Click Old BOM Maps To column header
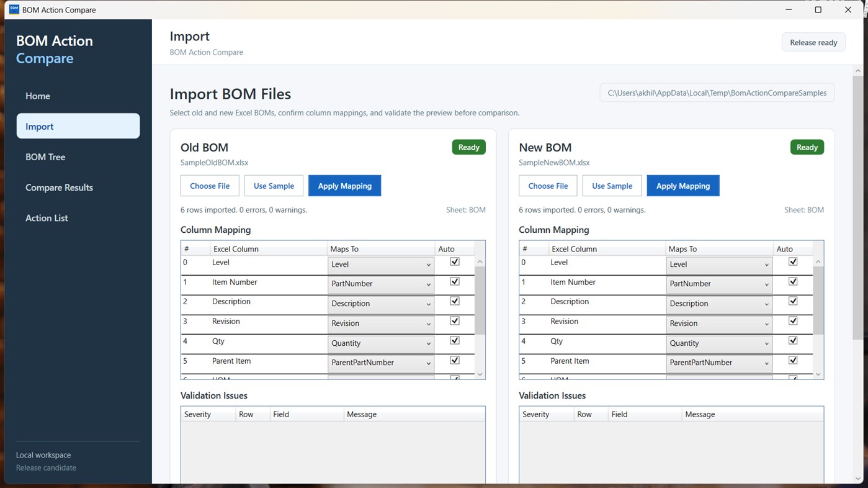 click(381, 249)
